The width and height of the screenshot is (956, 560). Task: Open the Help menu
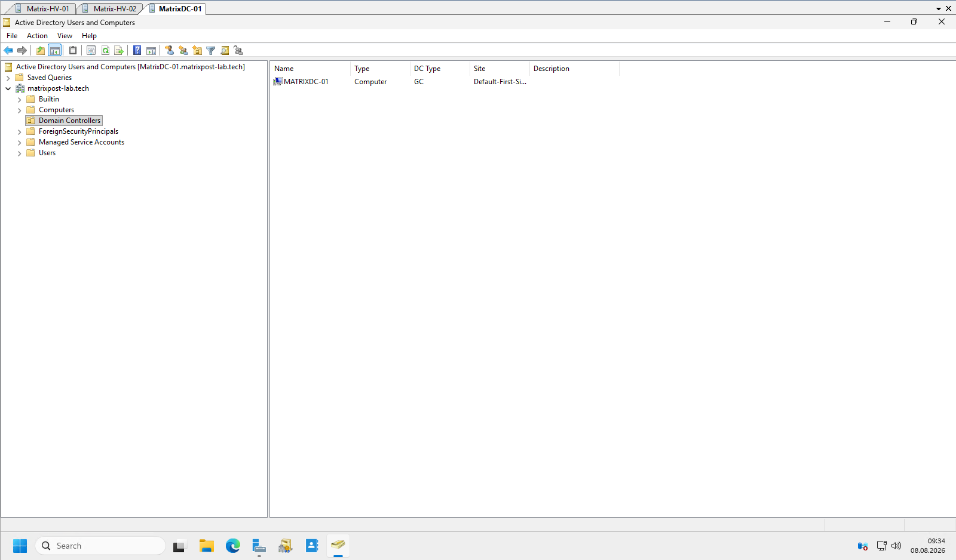(89, 36)
